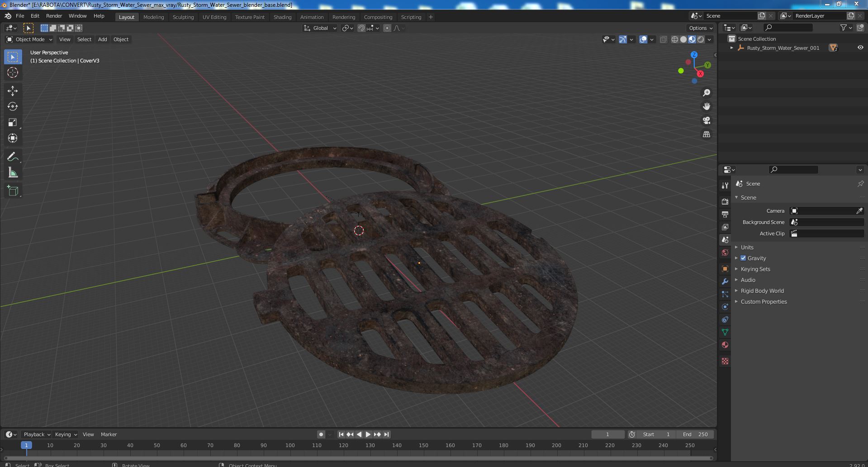Image resolution: width=868 pixels, height=467 pixels.
Task: Open the Texture properties tab
Action: click(725, 361)
